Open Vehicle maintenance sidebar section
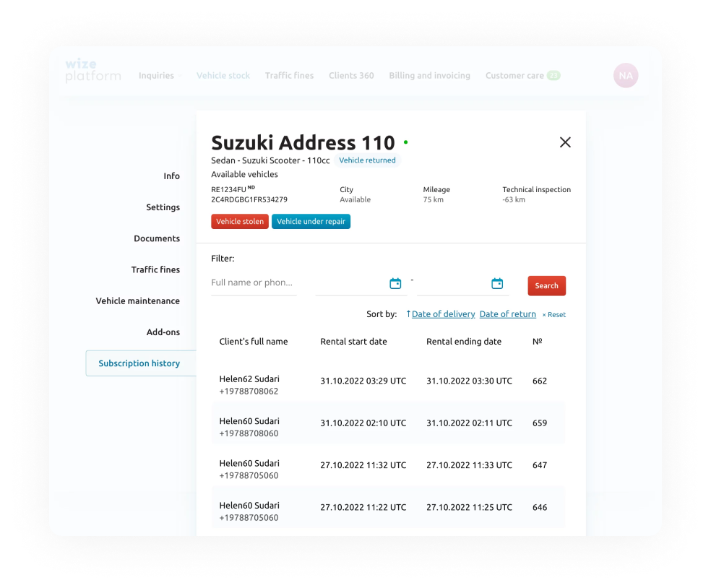This screenshot has width=711, height=588. 137,301
